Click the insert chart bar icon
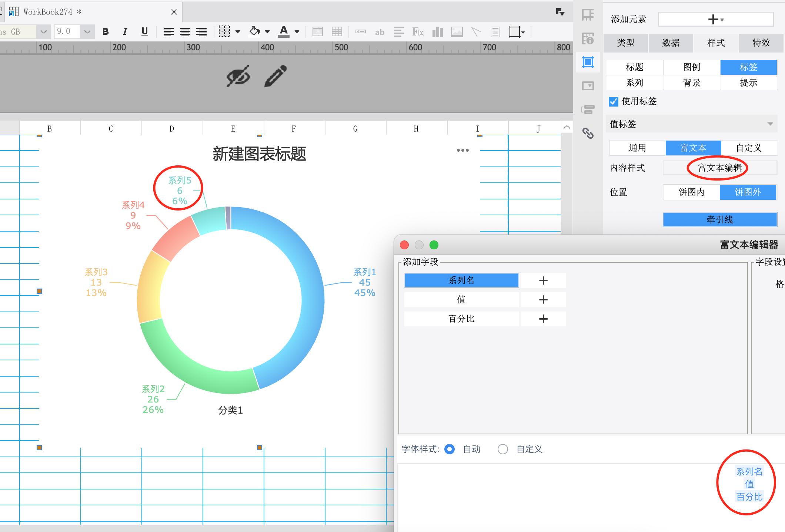Viewport: 785px width, 532px height. 437,32
